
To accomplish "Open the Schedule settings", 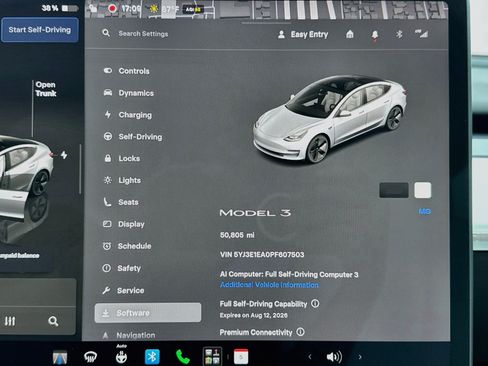I will click(x=127, y=246).
